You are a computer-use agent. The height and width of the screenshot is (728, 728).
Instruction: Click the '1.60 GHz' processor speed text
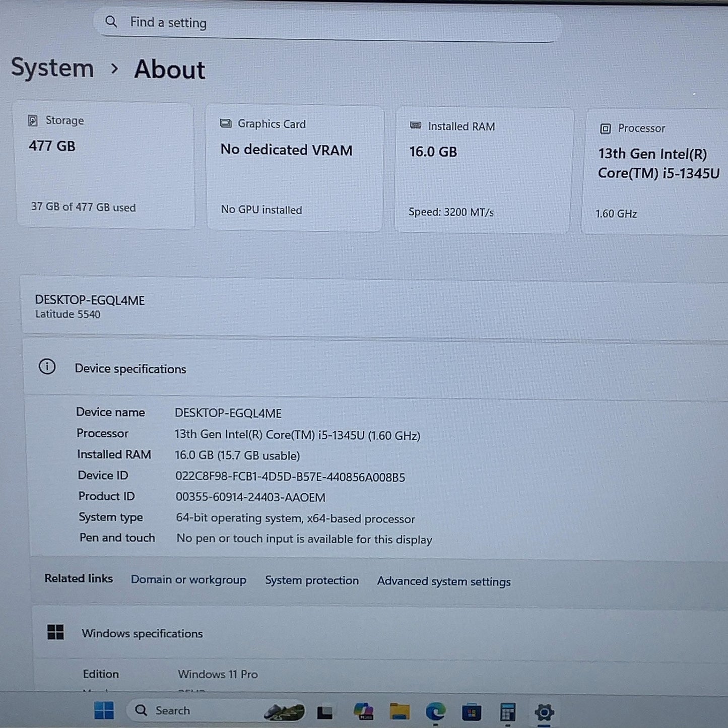[616, 214]
